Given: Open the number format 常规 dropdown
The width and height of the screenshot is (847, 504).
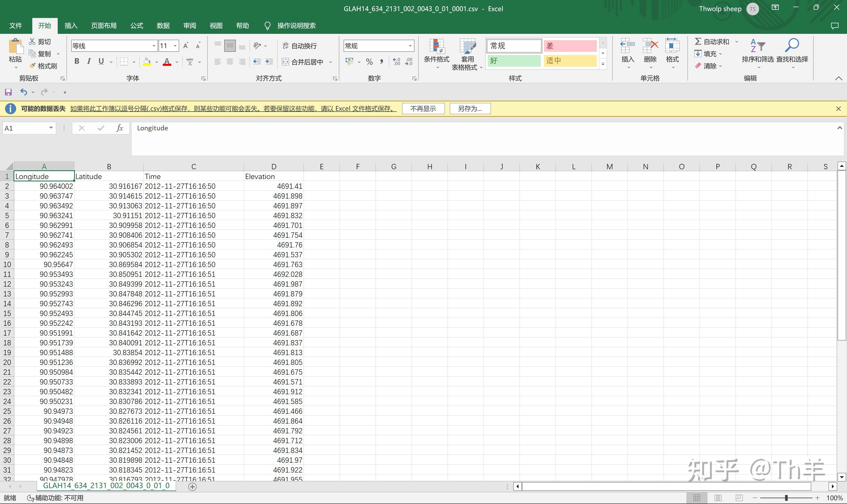Looking at the screenshot, I should pos(410,46).
